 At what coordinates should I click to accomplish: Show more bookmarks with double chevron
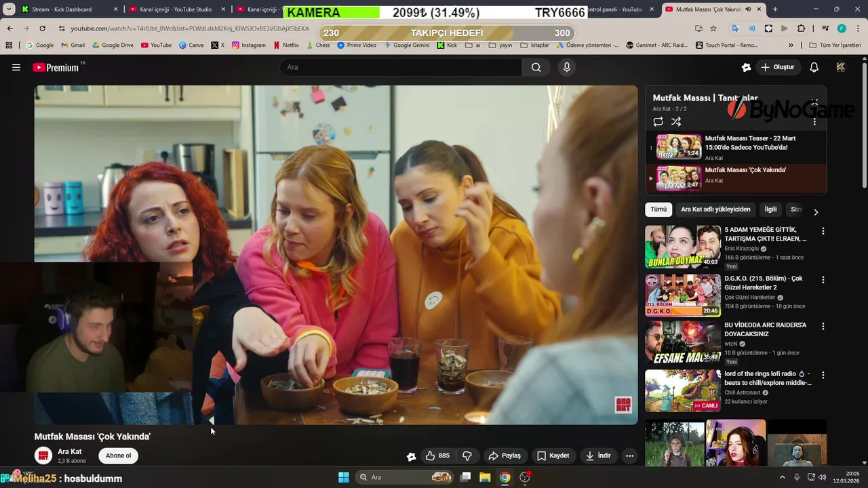[x=791, y=45]
